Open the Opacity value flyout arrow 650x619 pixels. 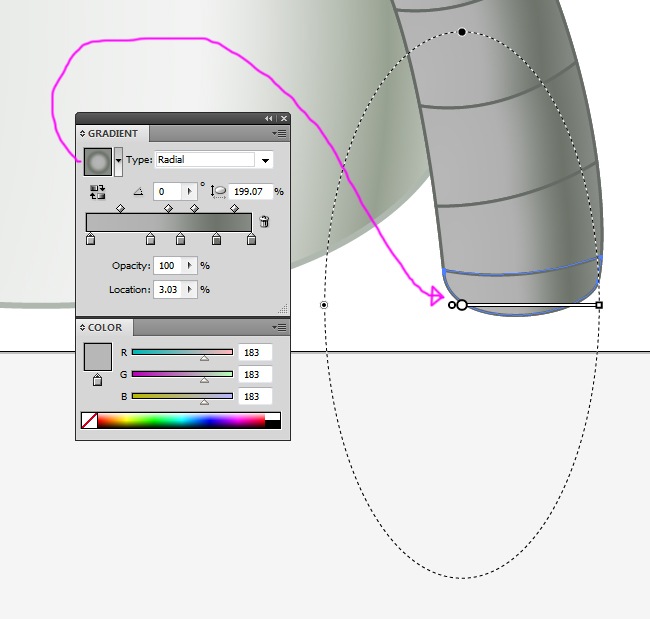tap(190, 265)
